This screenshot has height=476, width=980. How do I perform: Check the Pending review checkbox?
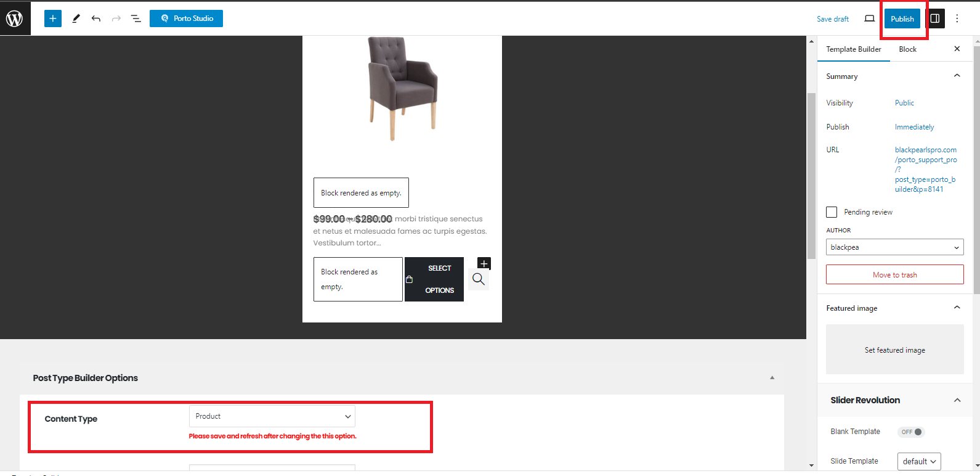click(832, 212)
